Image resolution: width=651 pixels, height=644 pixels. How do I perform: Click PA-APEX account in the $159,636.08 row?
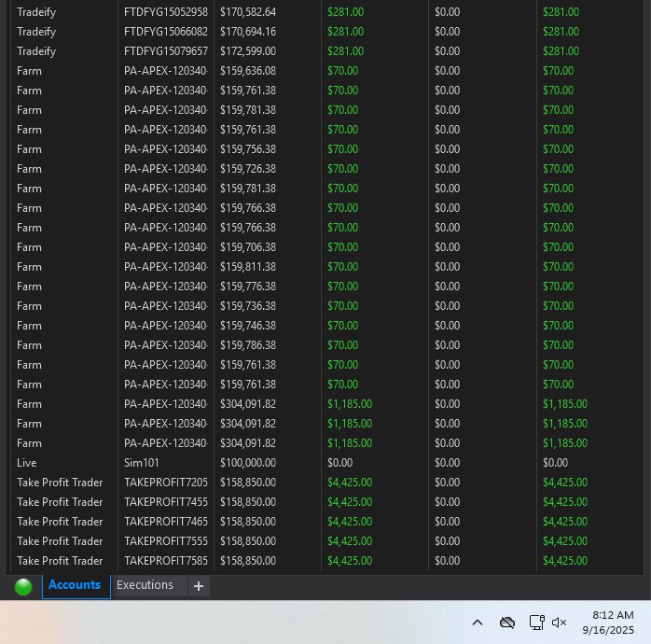pyautogui.click(x=166, y=71)
